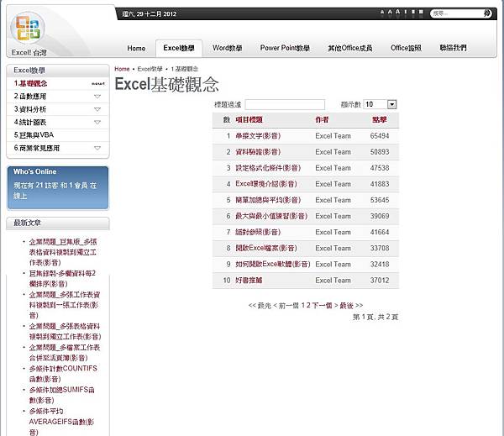Open latest article 企業問題_巨集版_多張表格資料

point(63,252)
